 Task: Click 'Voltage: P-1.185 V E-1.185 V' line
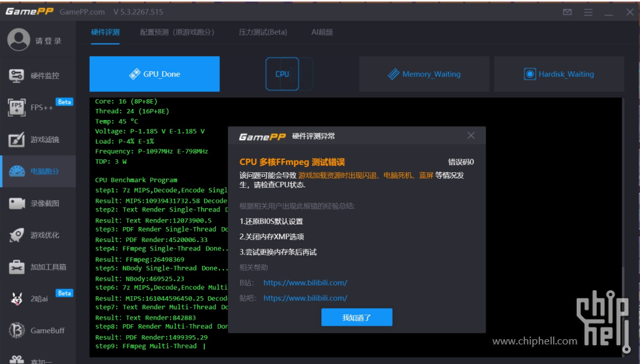150,131
